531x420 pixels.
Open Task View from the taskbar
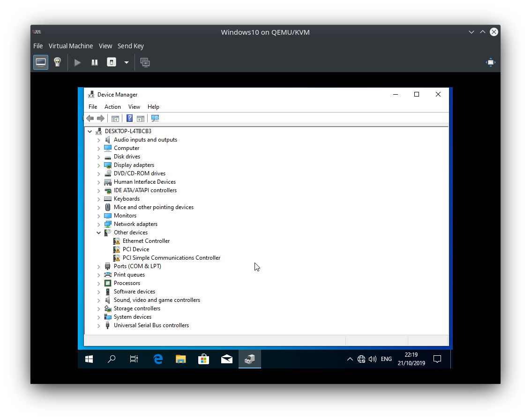click(134, 359)
